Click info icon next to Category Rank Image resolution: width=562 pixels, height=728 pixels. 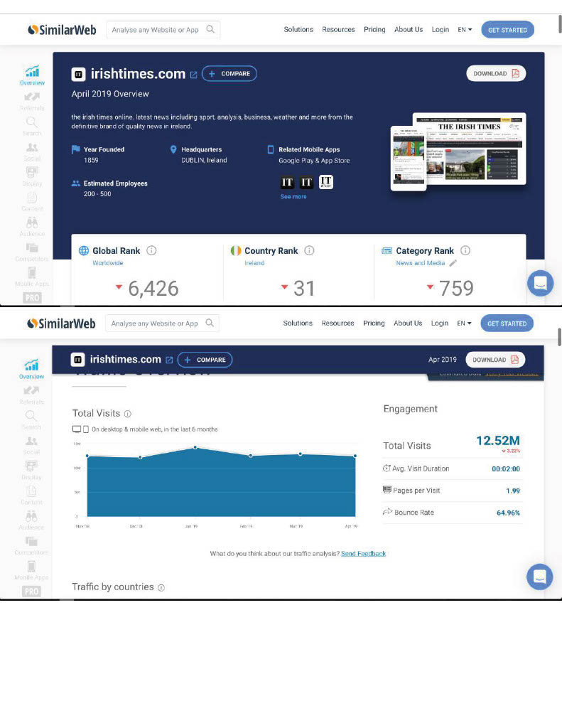tap(465, 250)
